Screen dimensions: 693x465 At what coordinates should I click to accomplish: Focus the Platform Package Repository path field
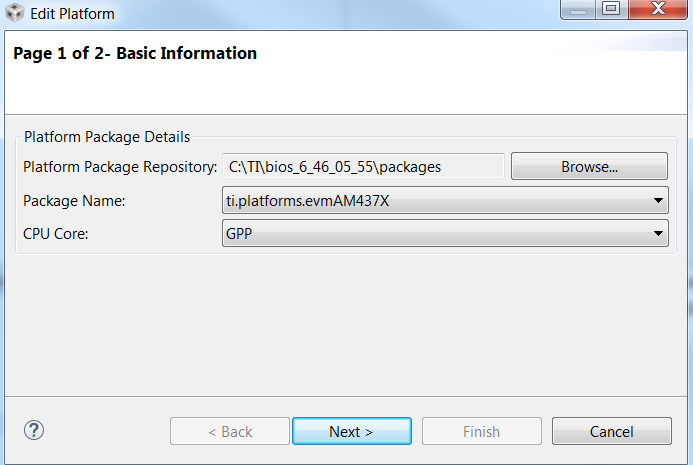tap(363, 167)
